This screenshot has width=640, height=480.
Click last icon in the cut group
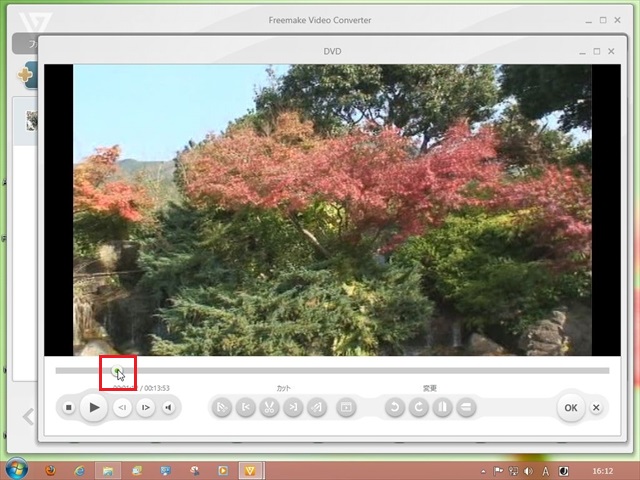tap(346, 407)
